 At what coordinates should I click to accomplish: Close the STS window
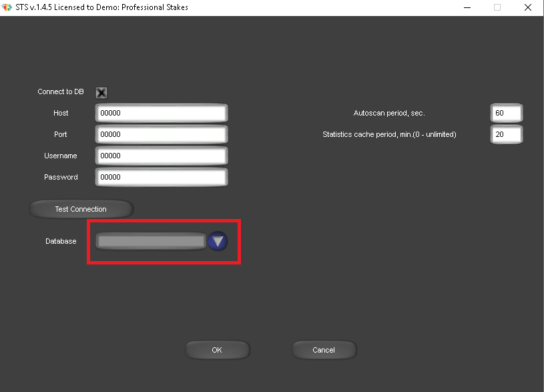click(528, 7)
